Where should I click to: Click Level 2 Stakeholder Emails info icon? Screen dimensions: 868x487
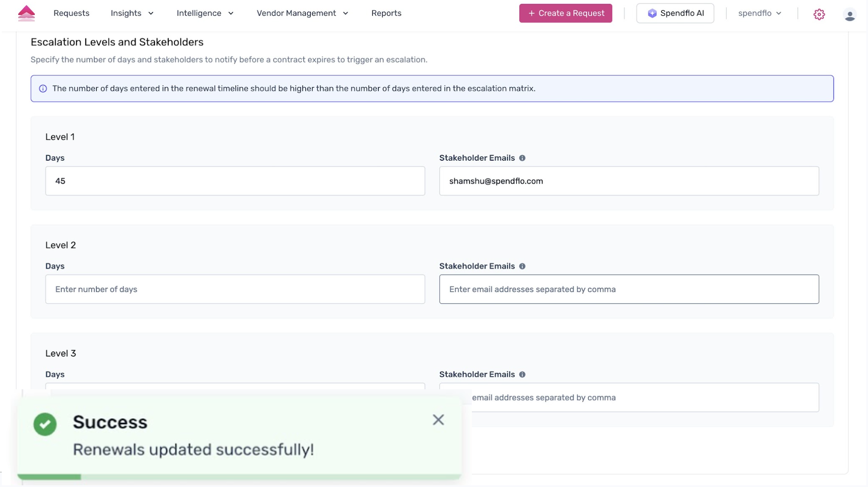(522, 266)
